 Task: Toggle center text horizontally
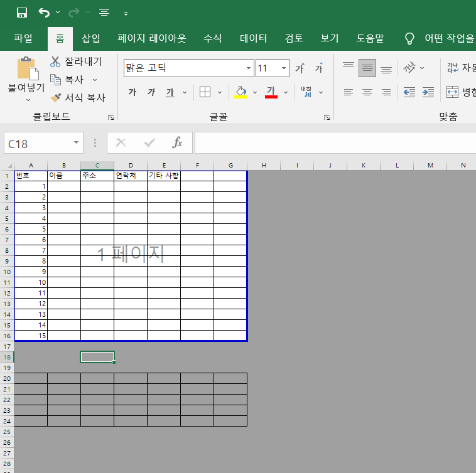367,92
